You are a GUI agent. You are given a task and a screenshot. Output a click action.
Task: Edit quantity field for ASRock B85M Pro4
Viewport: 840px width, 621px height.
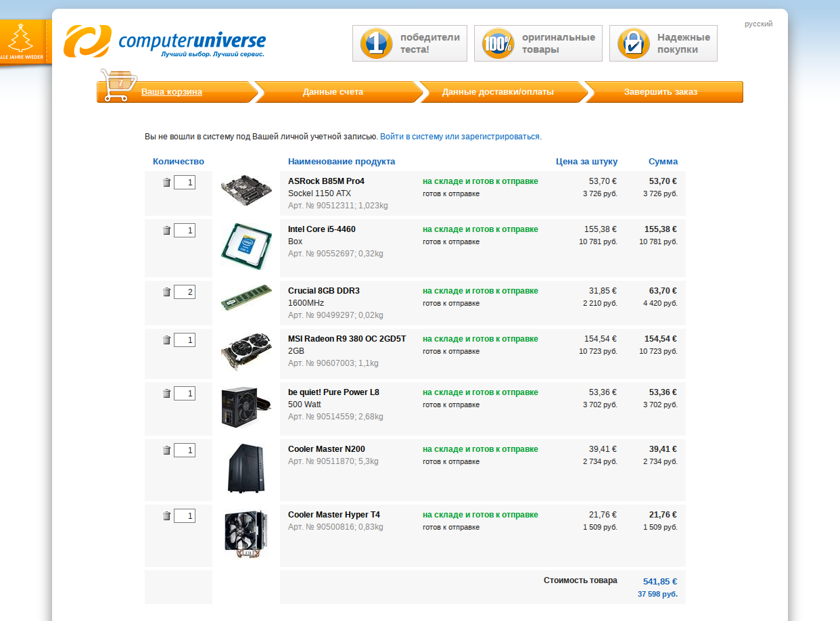[x=185, y=183]
